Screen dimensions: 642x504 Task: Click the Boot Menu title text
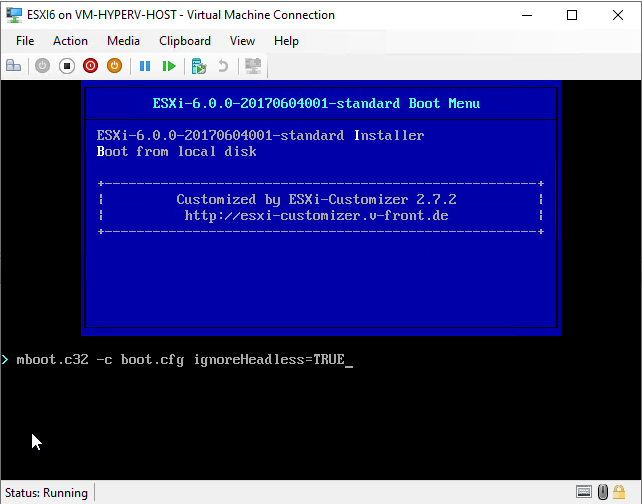(316, 103)
